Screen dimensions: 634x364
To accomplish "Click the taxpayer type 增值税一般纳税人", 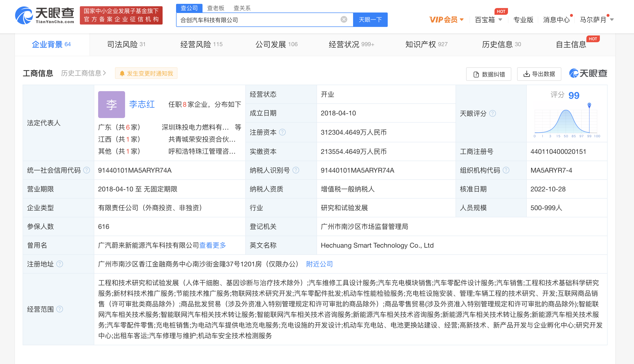I will pos(348,189).
